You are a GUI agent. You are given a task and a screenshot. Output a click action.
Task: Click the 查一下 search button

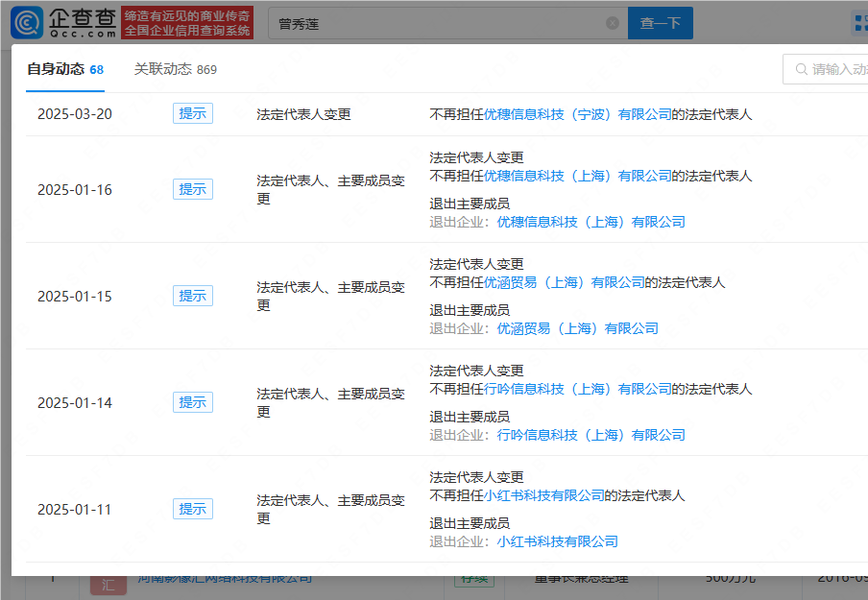[x=660, y=23]
